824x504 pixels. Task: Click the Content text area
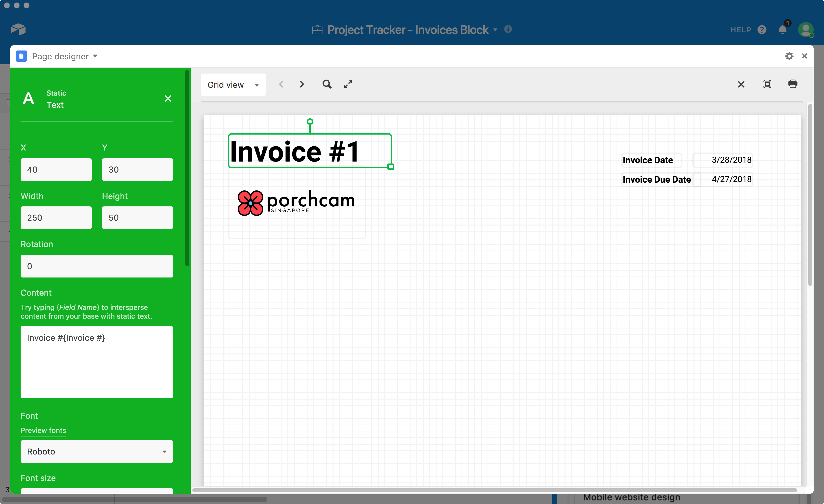(x=97, y=362)
